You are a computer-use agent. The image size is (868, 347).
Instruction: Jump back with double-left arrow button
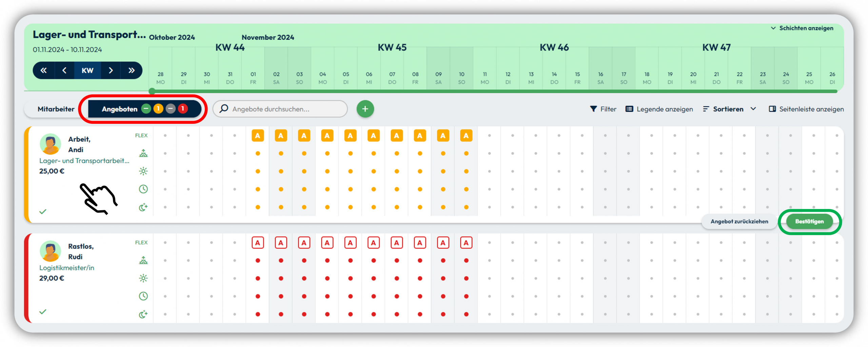click(44, 70)
